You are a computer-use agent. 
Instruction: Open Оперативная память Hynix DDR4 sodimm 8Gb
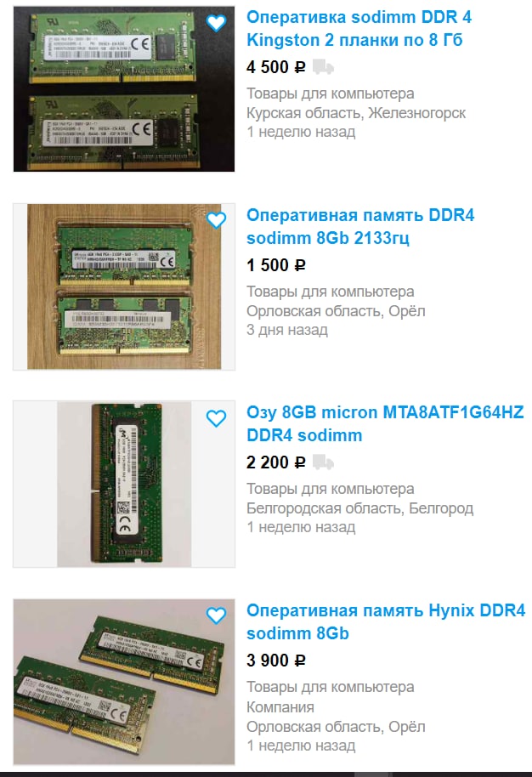coord(385,621)
